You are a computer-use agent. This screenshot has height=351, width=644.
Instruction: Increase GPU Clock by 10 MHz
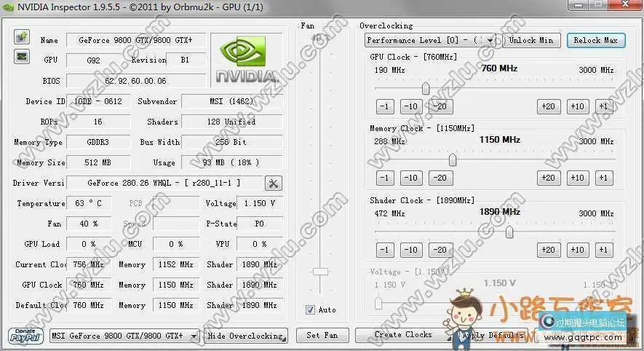[578, 106]
